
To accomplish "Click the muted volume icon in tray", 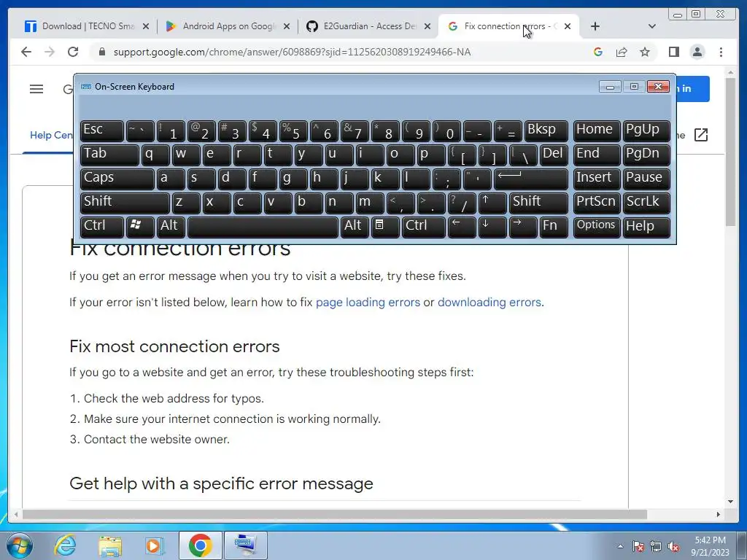I will [x=673, y=547].
